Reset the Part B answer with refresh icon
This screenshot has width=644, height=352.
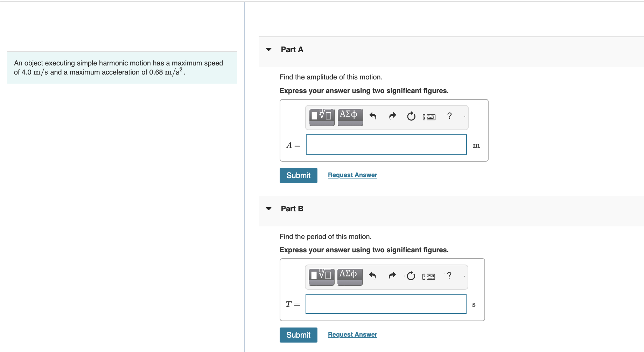(x=411, y=276)
